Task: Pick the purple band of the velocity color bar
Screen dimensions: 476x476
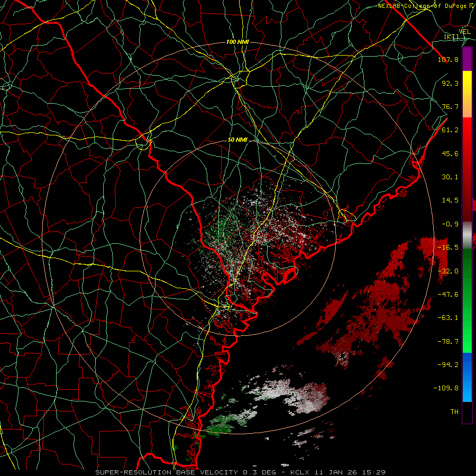Action: coord(467,59)
